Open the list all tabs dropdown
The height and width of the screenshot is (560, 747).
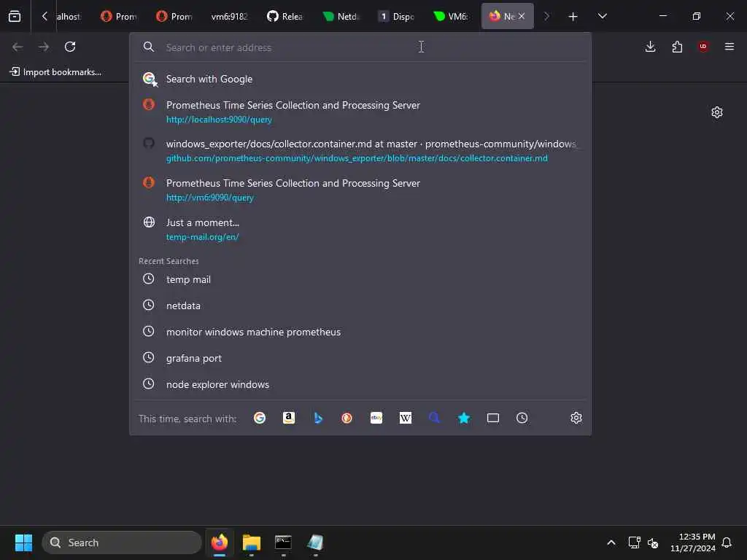pos(602,16)
